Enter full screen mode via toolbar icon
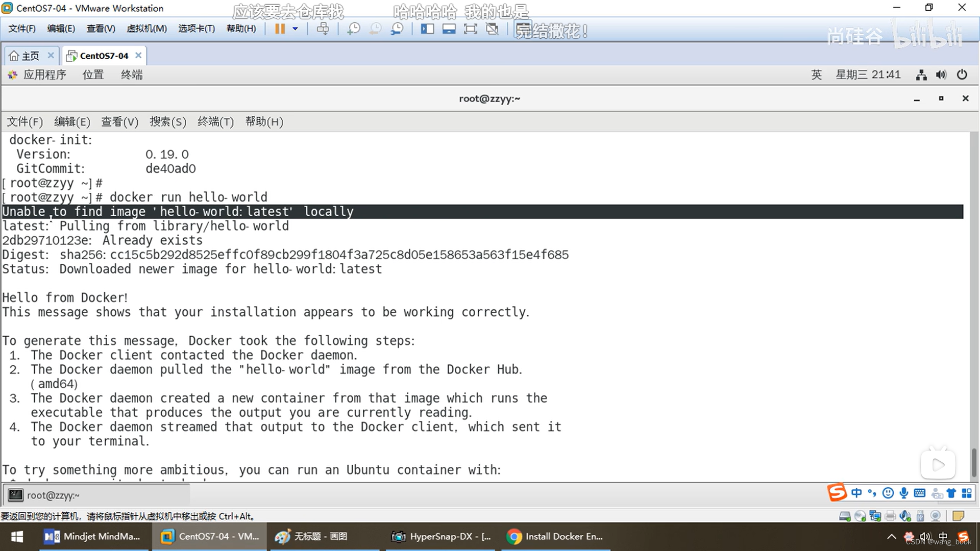 470,29
